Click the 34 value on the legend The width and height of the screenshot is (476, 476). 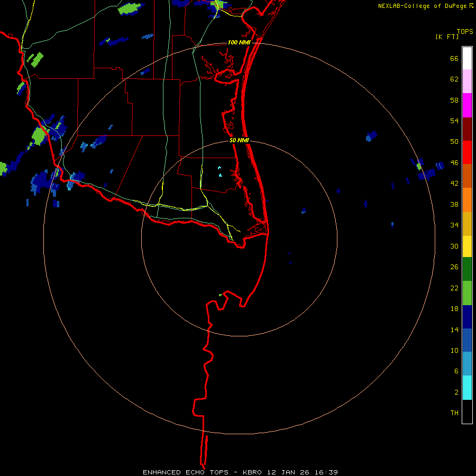coord(454,225)
